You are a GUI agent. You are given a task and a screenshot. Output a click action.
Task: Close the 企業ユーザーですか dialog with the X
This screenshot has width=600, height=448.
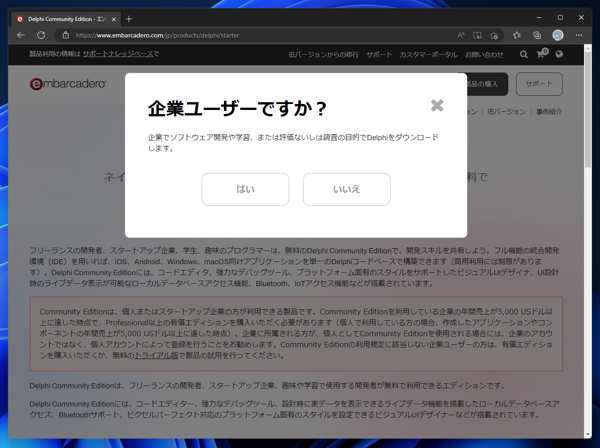coord(437,105)
